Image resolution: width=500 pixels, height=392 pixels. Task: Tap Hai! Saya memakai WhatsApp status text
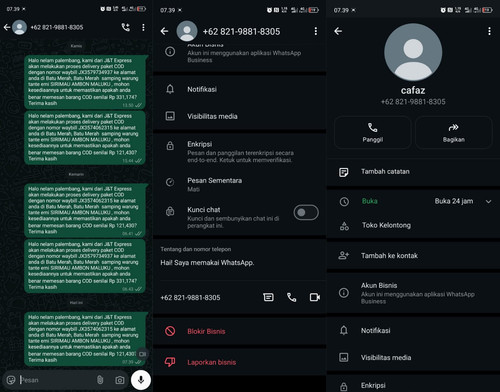pos(207,263)
